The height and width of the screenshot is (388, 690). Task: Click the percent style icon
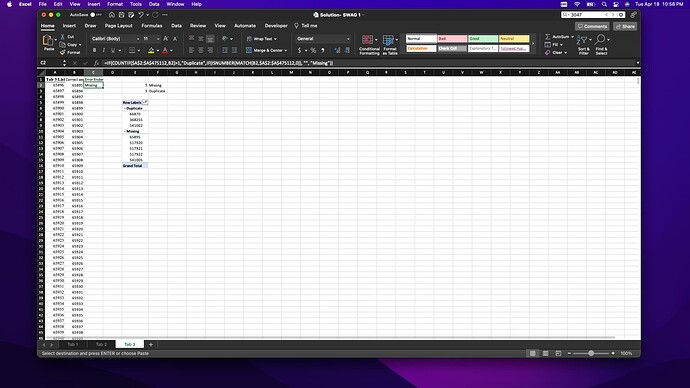click(313, 51)
